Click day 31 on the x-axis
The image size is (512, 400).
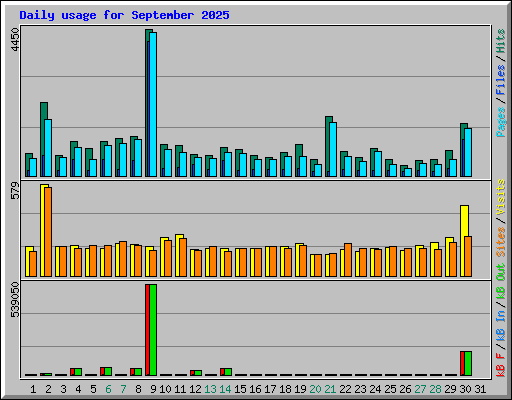tap(480, 389)
